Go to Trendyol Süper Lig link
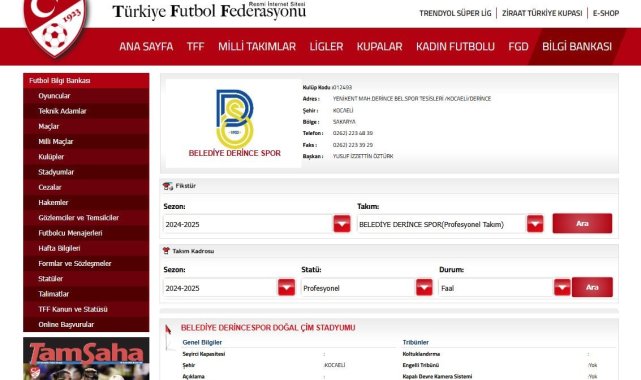The width and height of the screenshot is (641, 380). pos(455,13)
